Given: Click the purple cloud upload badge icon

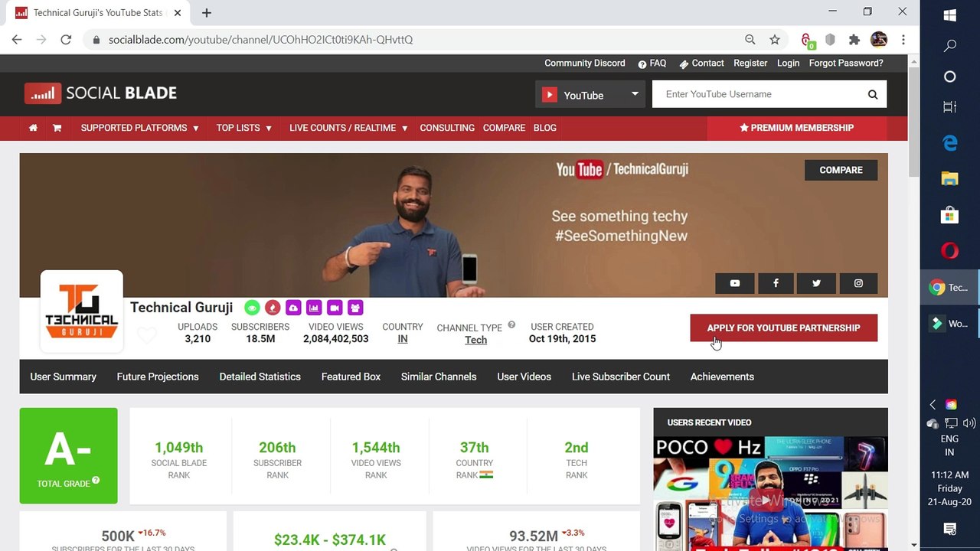Looking at the screenshot, I should (x=293, y=308).
